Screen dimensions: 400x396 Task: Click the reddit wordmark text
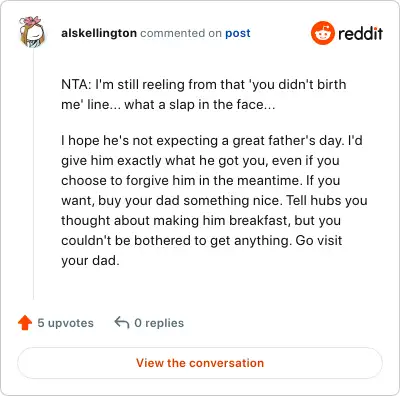point(360,34)
